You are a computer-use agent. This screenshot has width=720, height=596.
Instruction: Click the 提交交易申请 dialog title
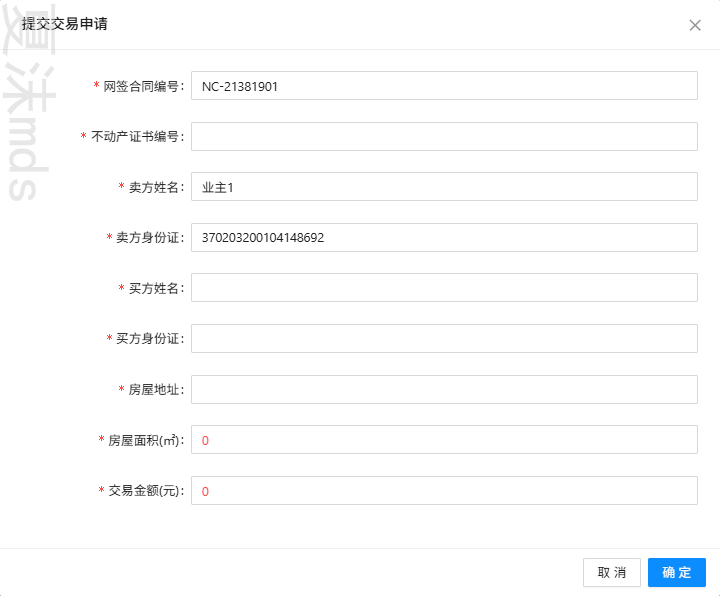(x=65, y=24)
